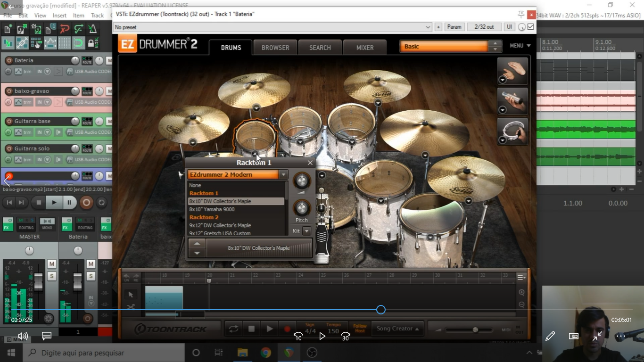Open the MASTER ROUTING button in mixer
This screenshot has height=362, width=644.
coord(26,223)
